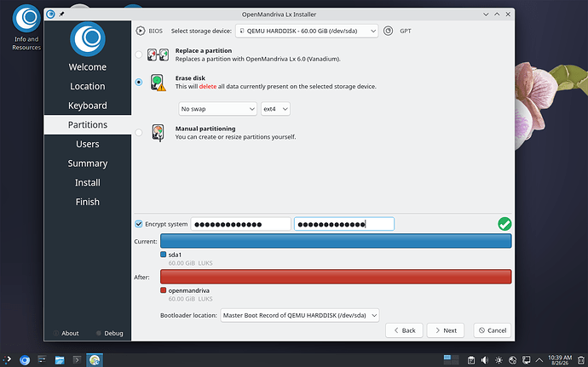The image size is (588, 367).
Task: Click the blue sda1 legend swatch
Action: click(x=163, y=255)
